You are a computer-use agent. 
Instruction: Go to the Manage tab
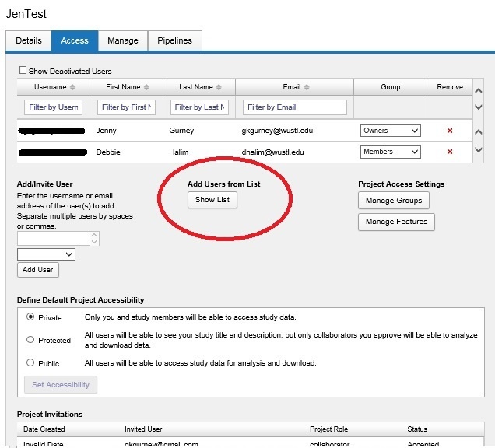(x=123, y=40)
